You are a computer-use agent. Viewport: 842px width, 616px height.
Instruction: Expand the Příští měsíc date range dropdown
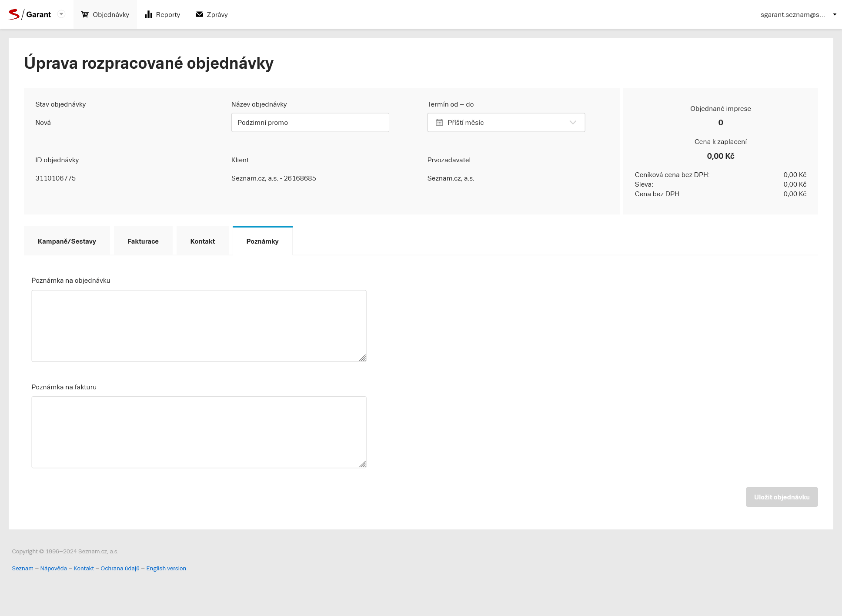[x=573, y=123]
